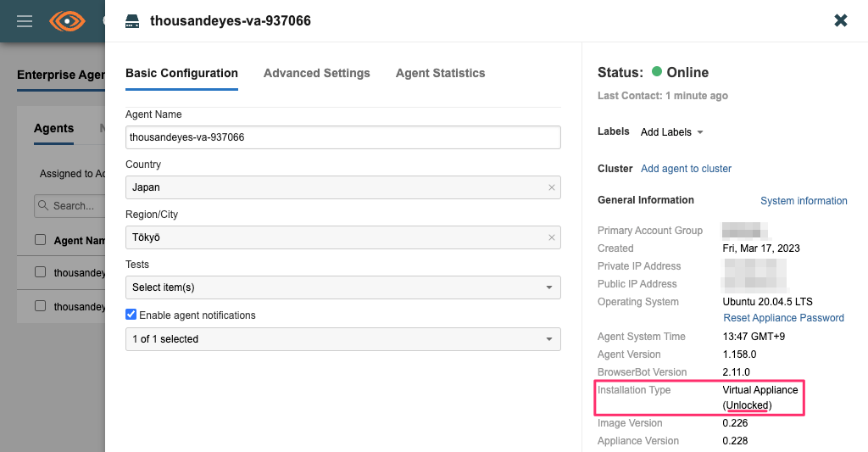Click the Virtual Appliance (Unlocked) value
The width and height of the screenshot is (868, 452).
click(760, 398)
